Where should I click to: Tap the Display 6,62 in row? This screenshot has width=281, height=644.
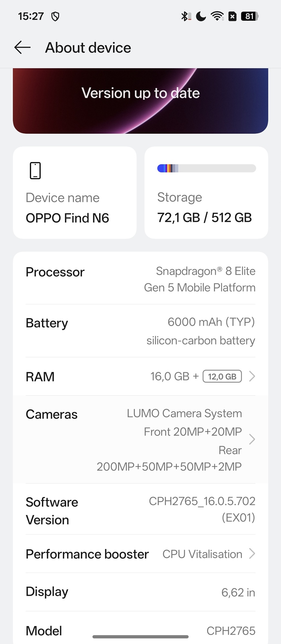pyautogui.click(x=140, y=592)
